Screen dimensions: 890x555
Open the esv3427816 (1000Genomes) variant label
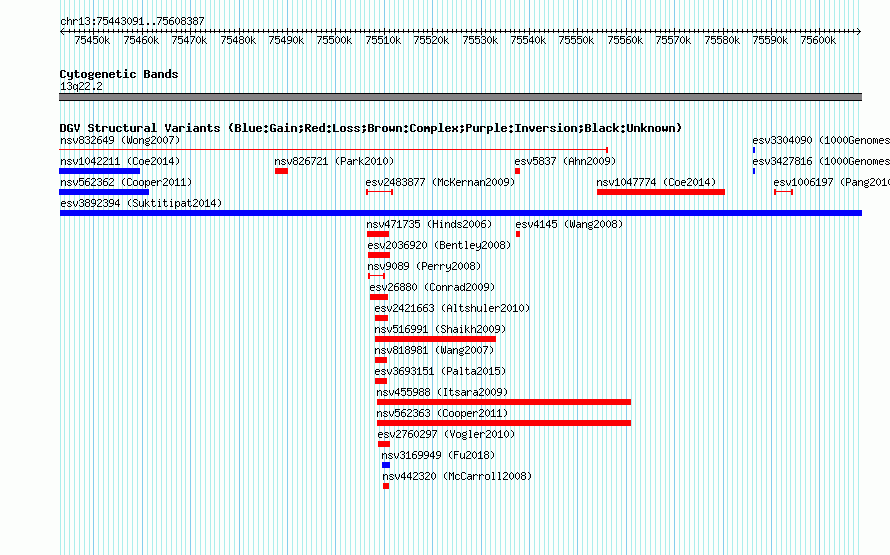821,161
